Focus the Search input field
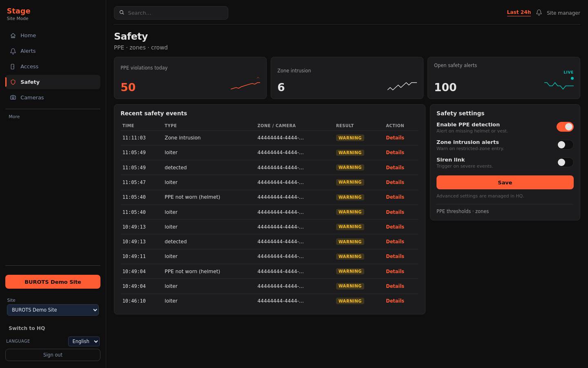This screenshot has height=368, width=588. [171, 13]
